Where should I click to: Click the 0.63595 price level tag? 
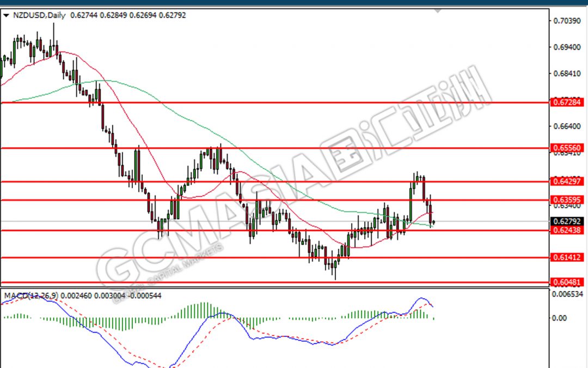[568, 200]
